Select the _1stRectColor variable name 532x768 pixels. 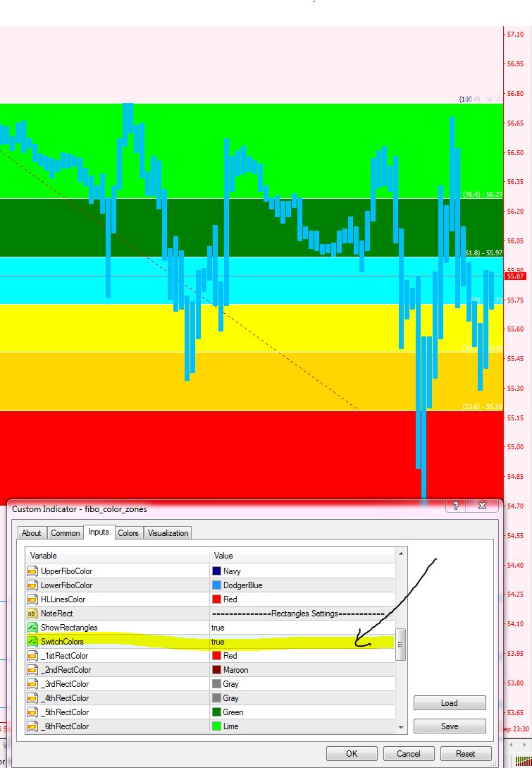(x=65, y=656)
